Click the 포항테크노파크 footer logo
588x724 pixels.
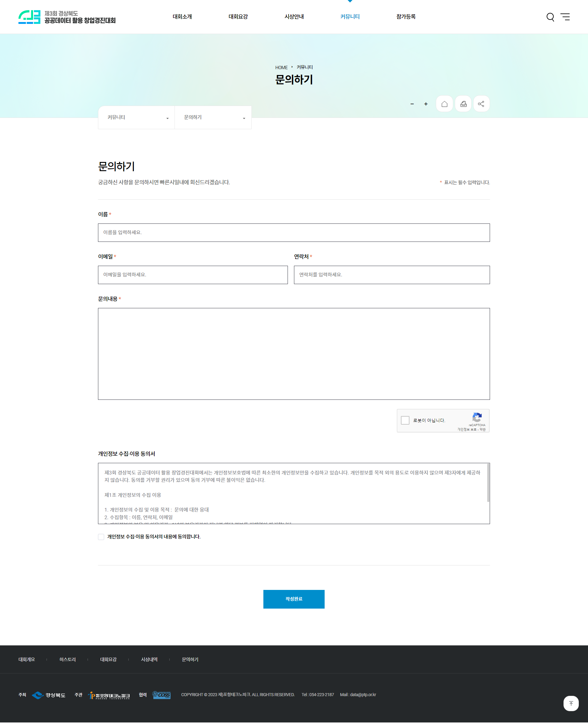pos(109,695)
